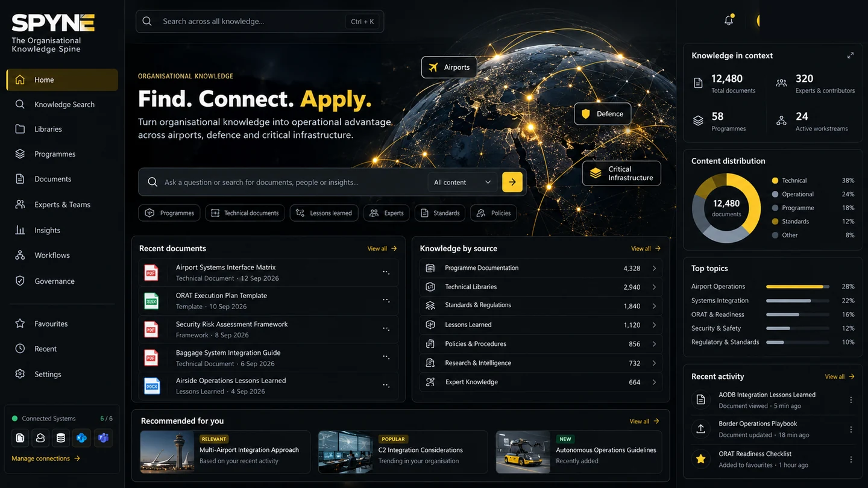Open more options for Airport Systems Interface Matrix

click(x=386, y=272)
